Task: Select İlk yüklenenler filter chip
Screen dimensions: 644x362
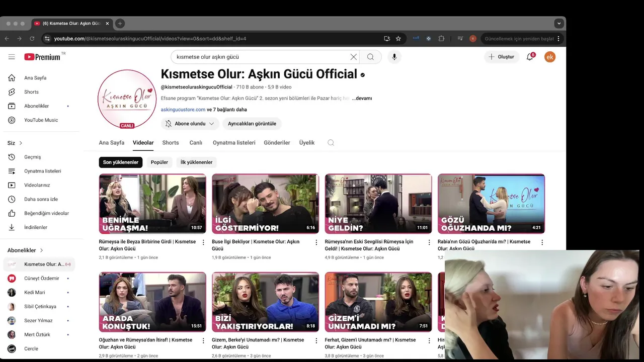Action: pos(196,162)
